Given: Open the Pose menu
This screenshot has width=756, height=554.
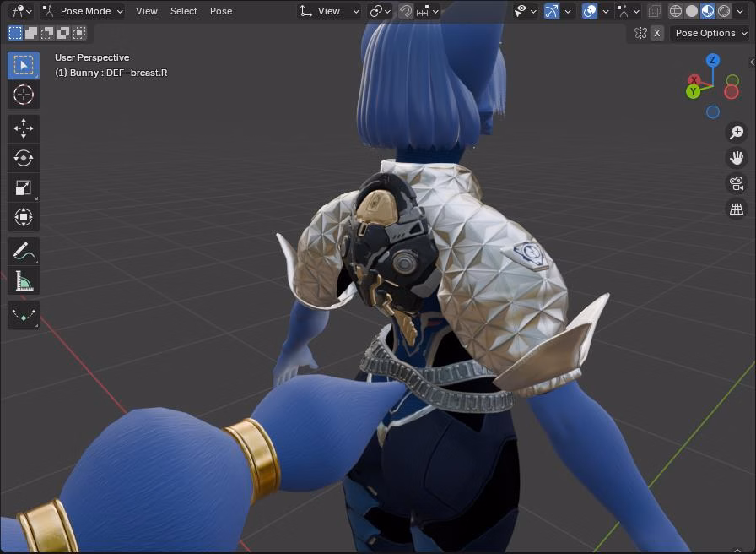Looking at the screenshot, I should coord(221,11).
